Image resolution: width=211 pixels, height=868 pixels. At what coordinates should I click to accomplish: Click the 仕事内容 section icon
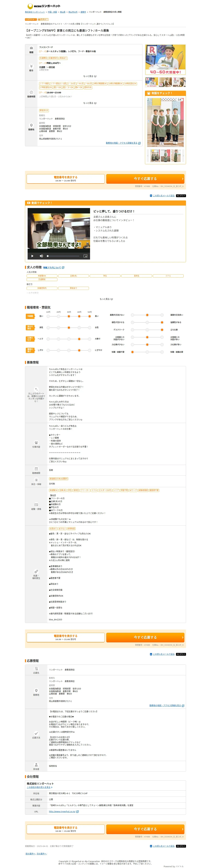pos(36,443)
